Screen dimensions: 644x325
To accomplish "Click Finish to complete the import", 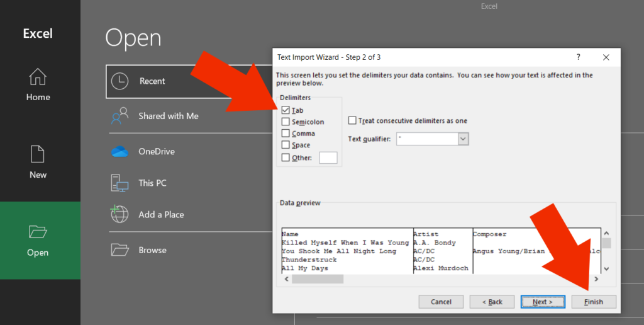I will coord(594,302).
